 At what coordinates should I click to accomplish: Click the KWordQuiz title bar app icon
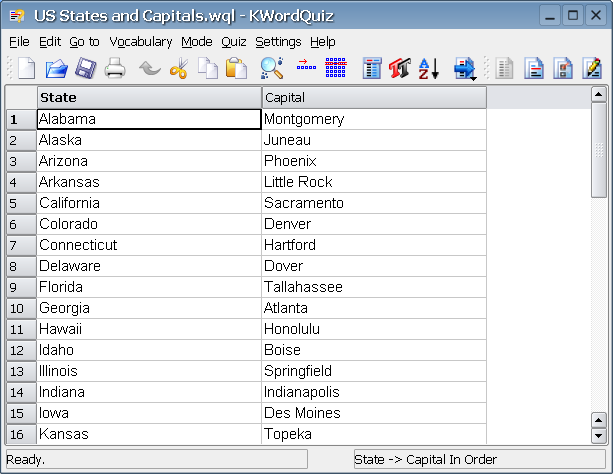point(17,16)
